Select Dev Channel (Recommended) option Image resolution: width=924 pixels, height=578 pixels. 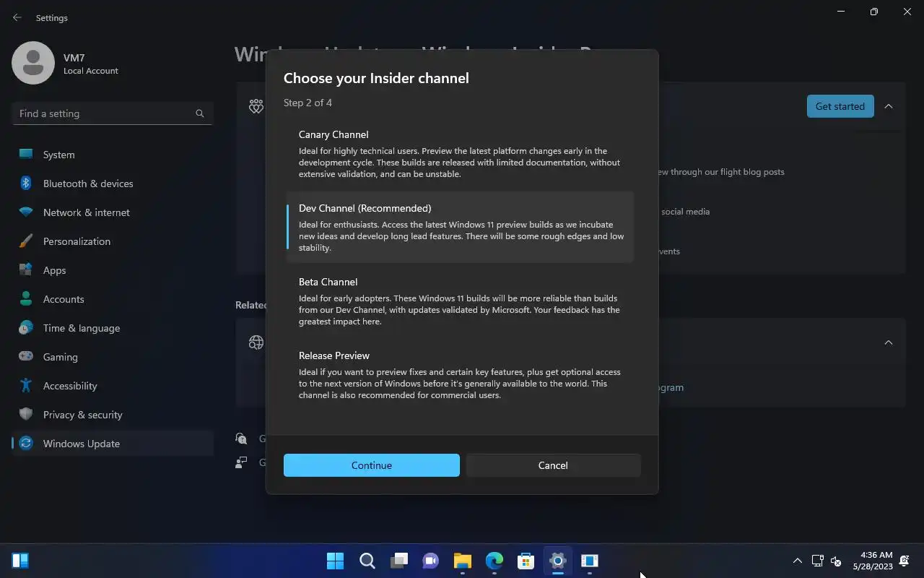tap(460, 227)
